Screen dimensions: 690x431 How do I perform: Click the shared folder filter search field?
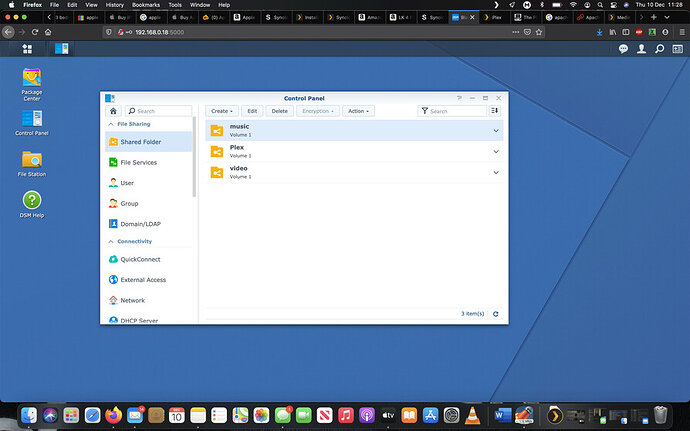pyautogui.click(x=452, y=111)
